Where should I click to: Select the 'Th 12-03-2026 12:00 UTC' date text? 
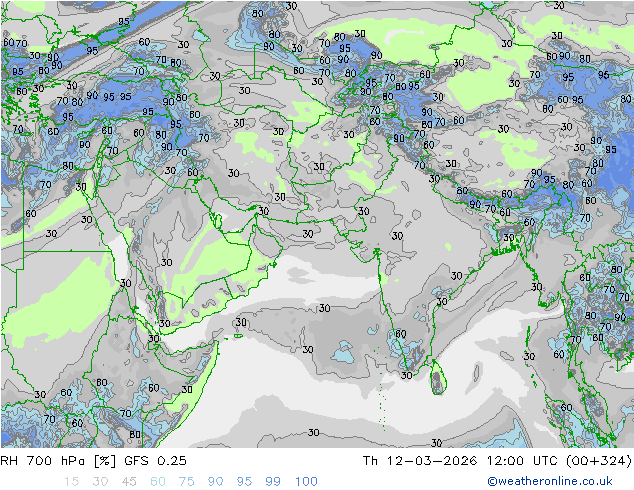tap(462, 460)
